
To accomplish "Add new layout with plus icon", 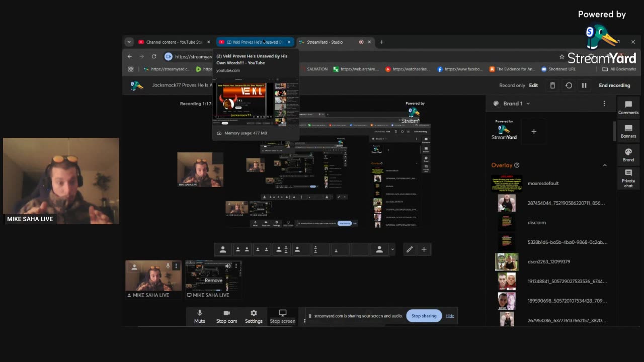I will (x=424, y=249).
